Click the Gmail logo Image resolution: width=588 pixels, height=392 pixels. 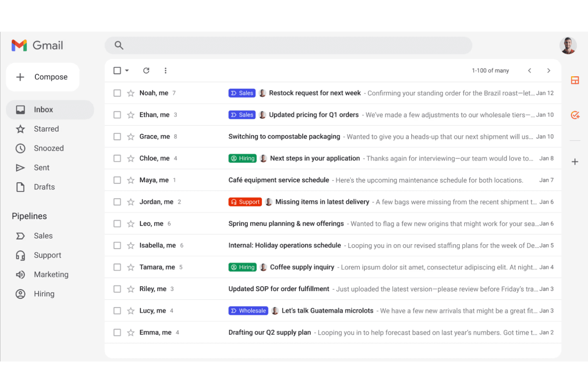coord(37,45)
